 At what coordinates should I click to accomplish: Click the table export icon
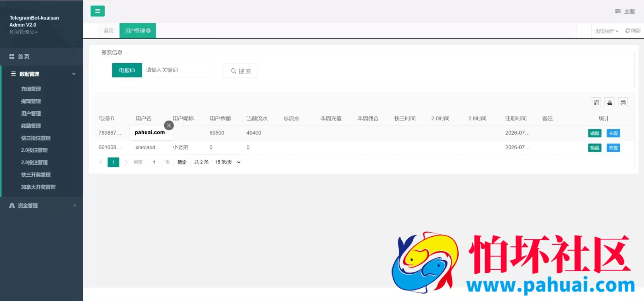pos(610,102)
